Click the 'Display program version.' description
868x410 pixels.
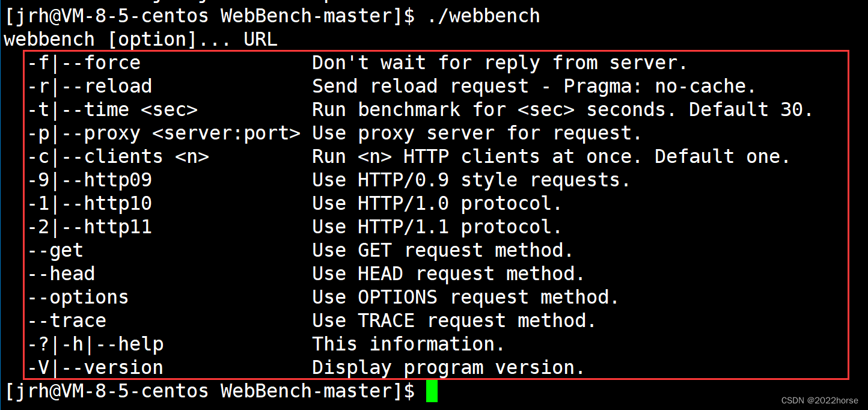pos(448,367)
